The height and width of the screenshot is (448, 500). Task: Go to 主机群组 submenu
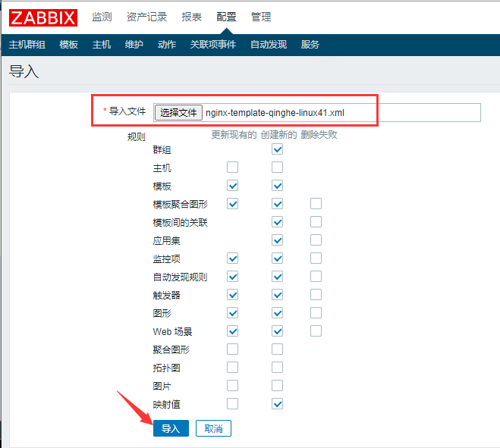tap(27, 45)
